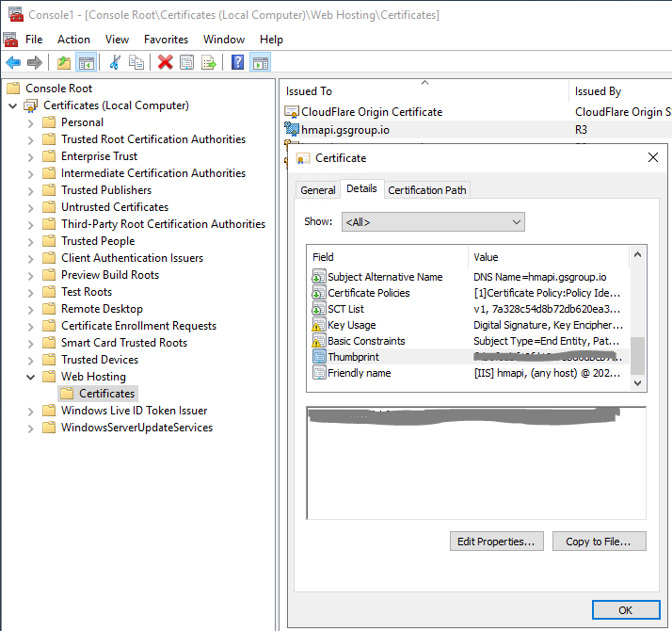This screenshot has height=631, width=672.
Task: Close the Certificate dialog with X
Action: point(653,157)
